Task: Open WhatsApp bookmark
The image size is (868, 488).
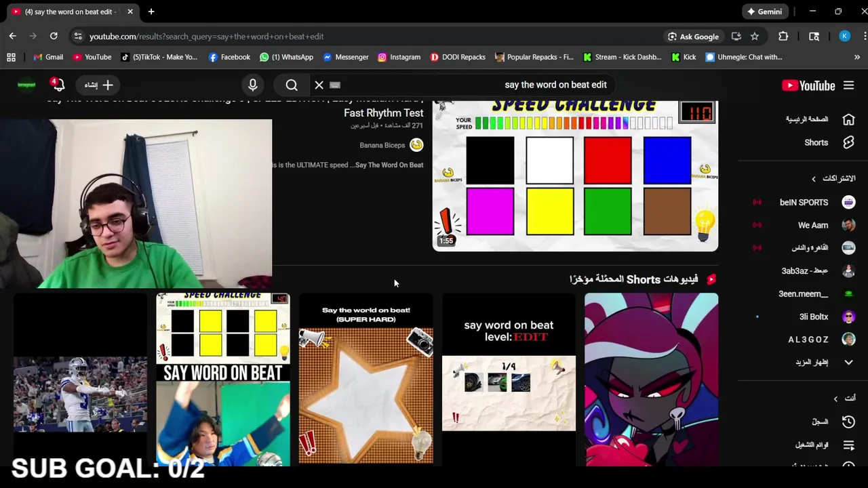Action: (x=286, y=57)
